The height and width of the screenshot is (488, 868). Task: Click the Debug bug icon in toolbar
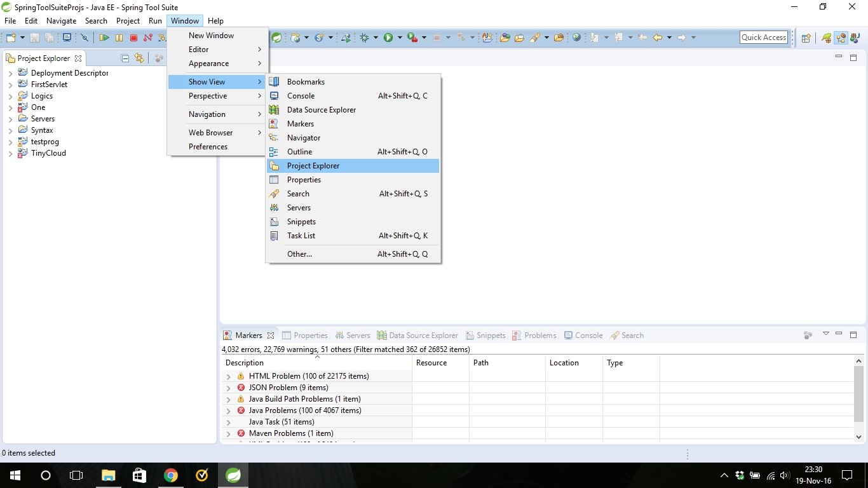click(x=365, y=37)
